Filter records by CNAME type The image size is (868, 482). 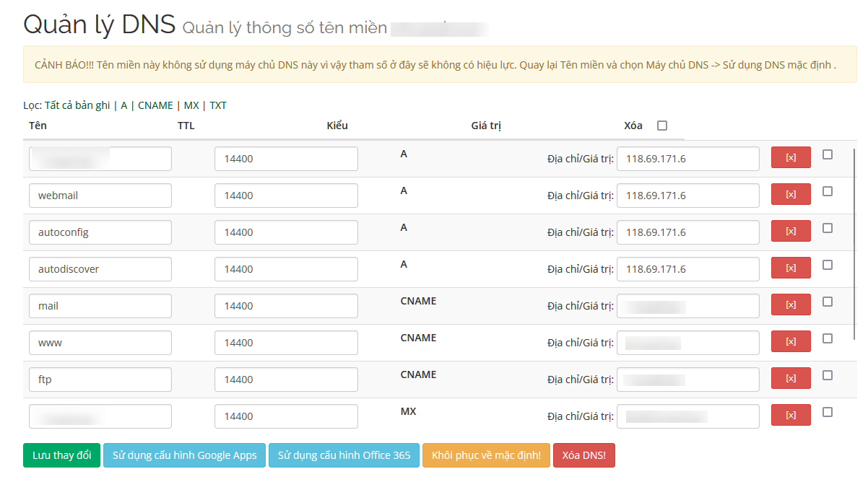[155, 105]
